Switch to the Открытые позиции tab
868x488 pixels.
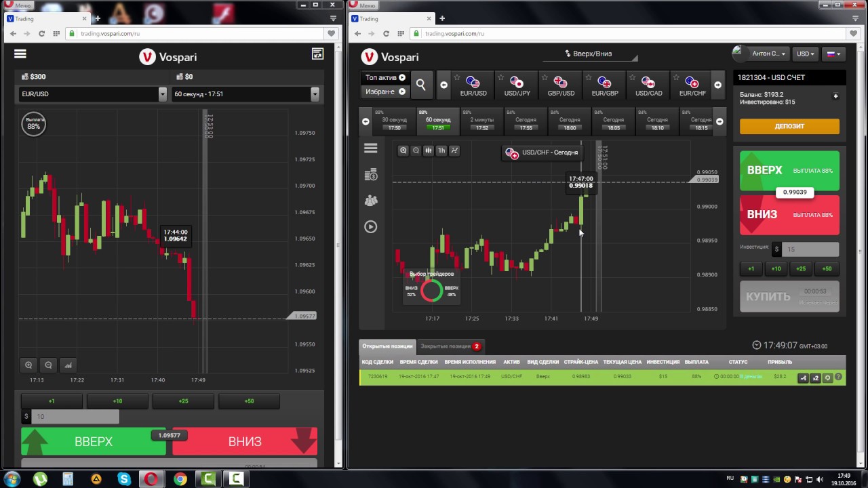pos(387,346)
